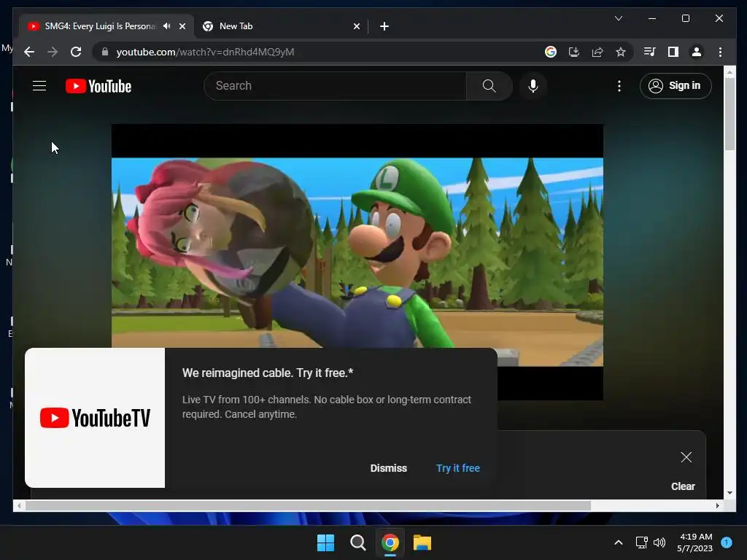Close panel with X above Clear
Image resolution: width=747 pixels, height=560 pixels.
pyautogui.click(x=686, y=457)
